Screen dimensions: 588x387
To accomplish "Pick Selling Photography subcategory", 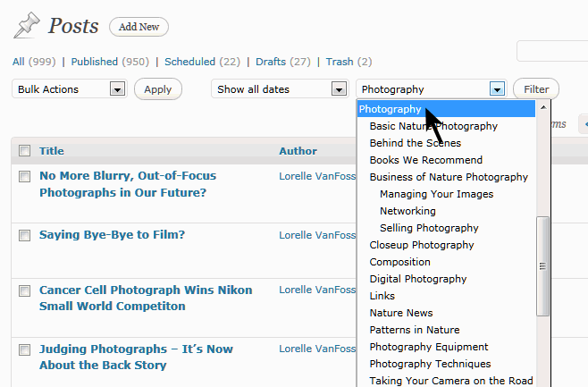I will [x=429, y=228].
